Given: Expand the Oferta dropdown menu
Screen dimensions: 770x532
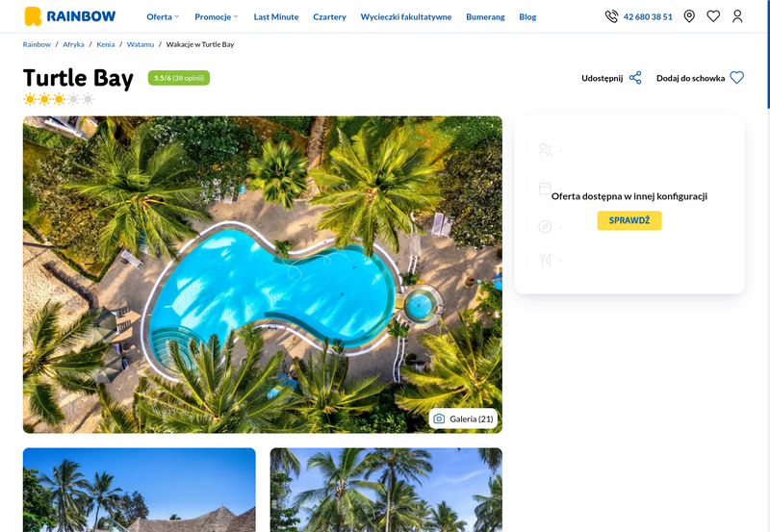Looking at the screenshot, I should point(163,16).
